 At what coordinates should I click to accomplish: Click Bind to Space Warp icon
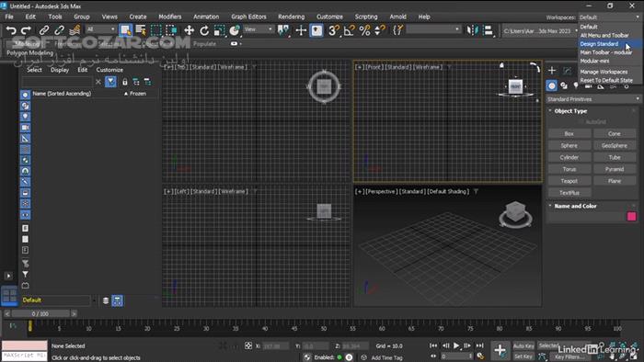point(75,30)
